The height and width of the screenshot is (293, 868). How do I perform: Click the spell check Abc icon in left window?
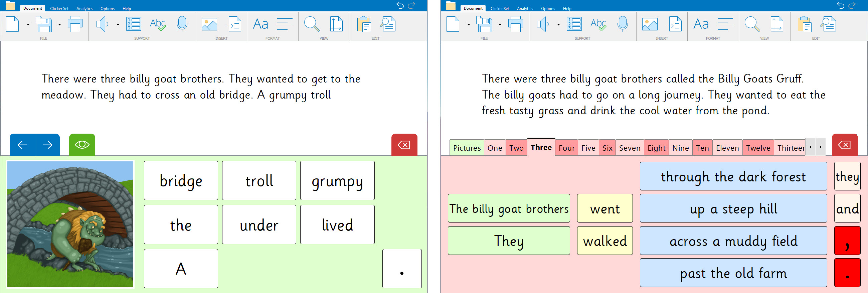(158, 24)
